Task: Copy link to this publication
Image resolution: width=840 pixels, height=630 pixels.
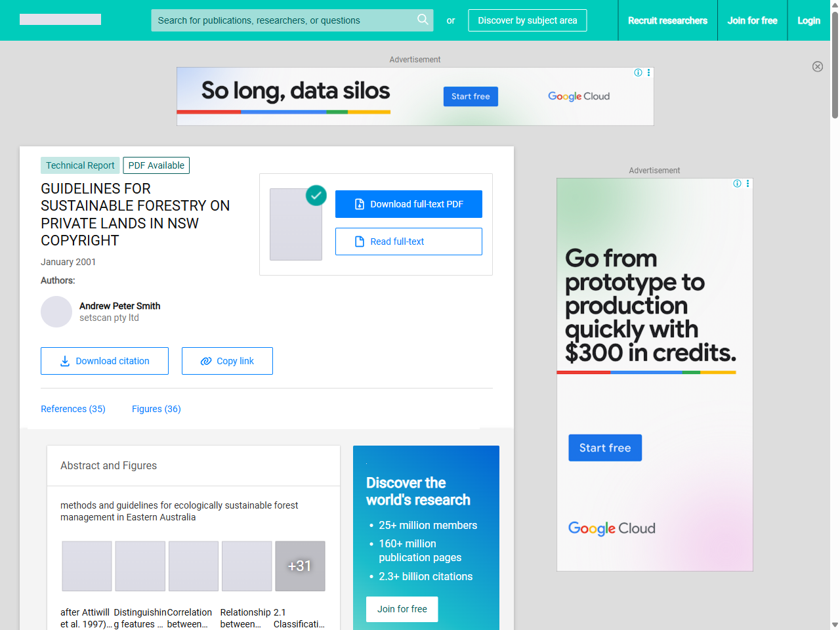Action: tap(227, 361)
